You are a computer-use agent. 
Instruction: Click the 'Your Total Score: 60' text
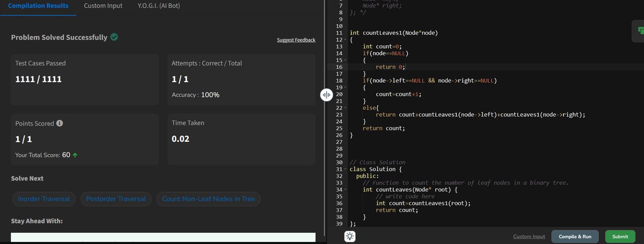43,155
